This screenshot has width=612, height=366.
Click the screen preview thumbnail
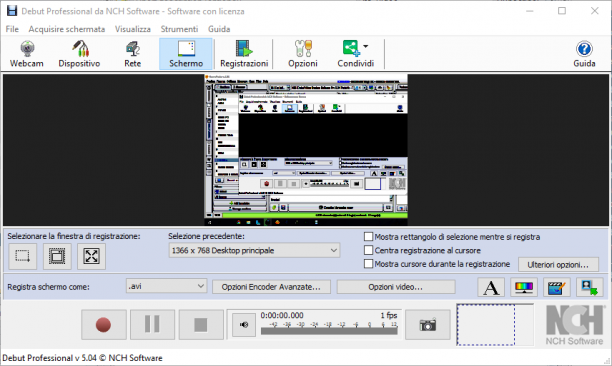[306, 150]
